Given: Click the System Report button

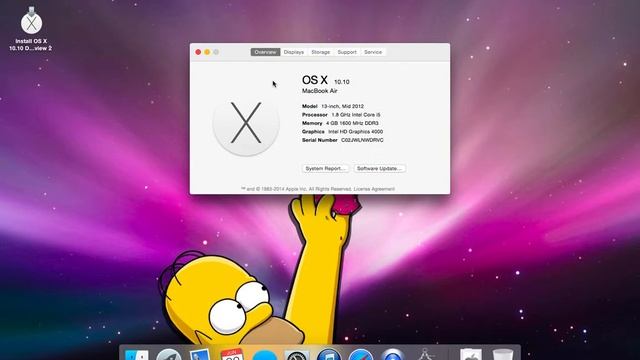Looking at the screenshot, I should point(325,169).
